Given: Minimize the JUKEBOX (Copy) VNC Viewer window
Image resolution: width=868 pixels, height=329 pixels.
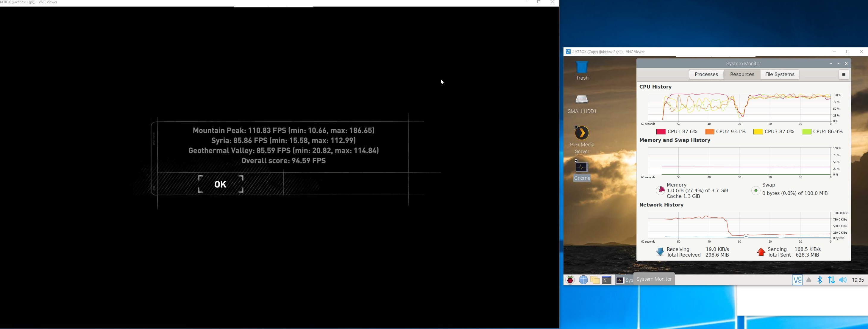Looking at the screenshot, I should (x=834, y=52).
